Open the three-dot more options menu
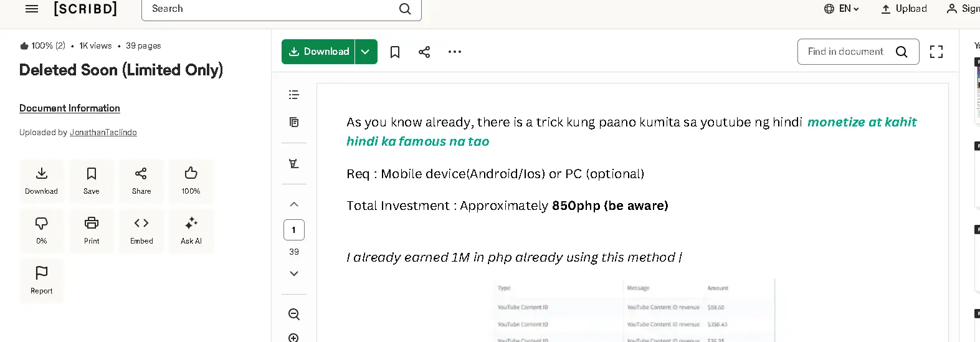Screen dimensions: 980x342 [455, 52]
